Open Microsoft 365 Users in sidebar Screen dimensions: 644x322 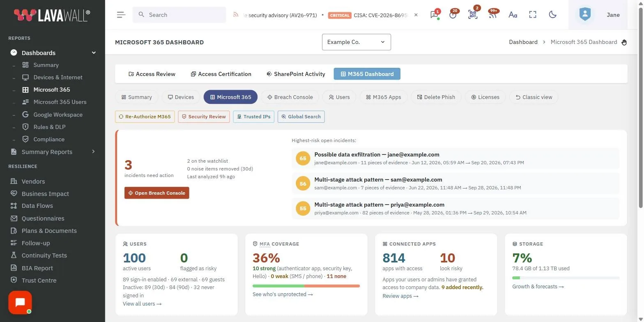(x=60, y=102)
